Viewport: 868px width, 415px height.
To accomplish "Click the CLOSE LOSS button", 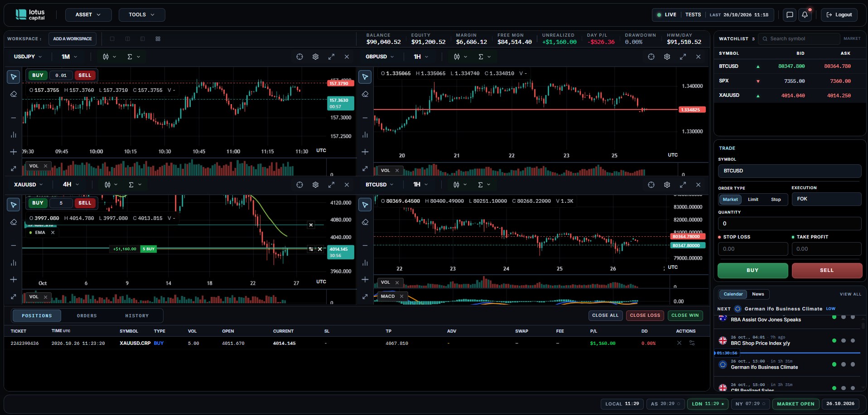I will point(645,315).
